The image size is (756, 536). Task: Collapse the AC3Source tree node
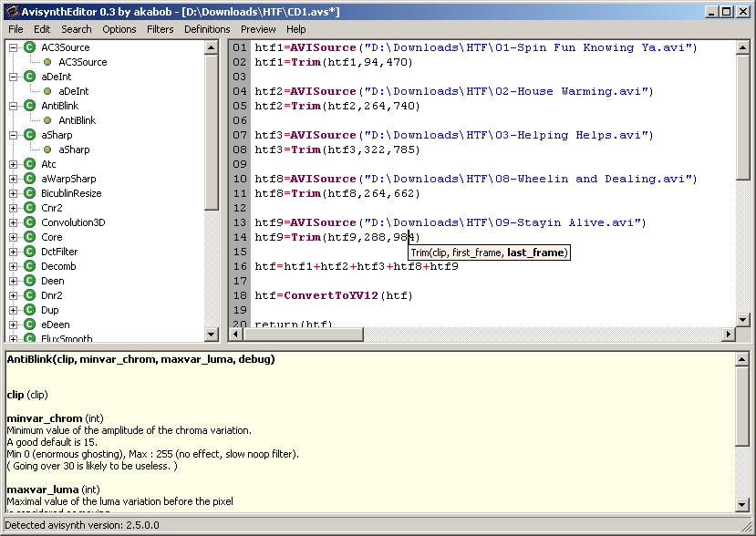(x=13, y=47)
